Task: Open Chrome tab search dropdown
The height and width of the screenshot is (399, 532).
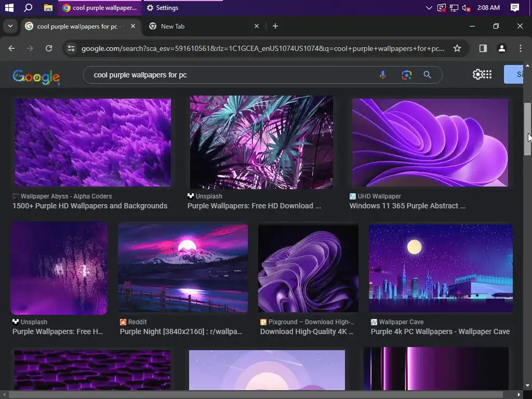Action: (x=10, y=26)
